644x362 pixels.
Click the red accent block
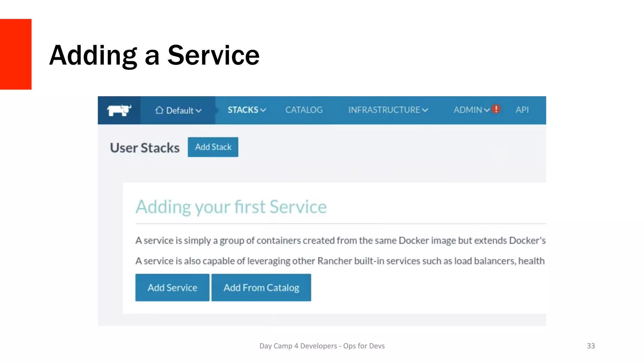[x=16, y=54]
